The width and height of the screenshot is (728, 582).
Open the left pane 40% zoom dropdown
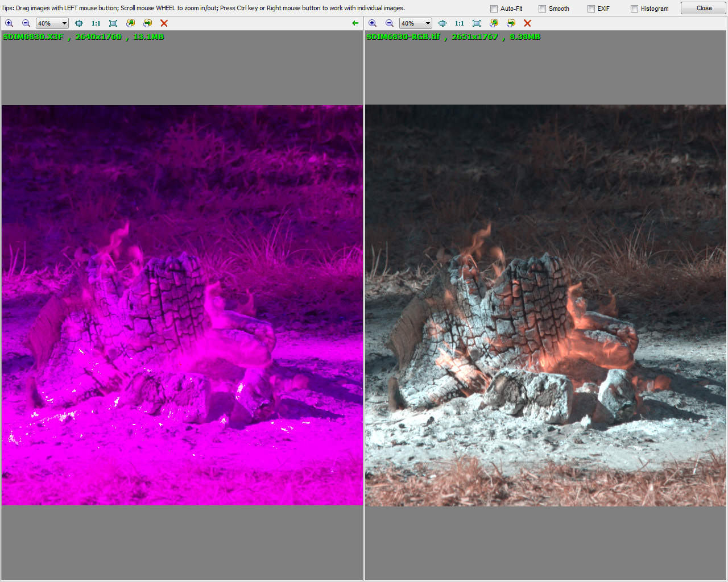(52, 23)
